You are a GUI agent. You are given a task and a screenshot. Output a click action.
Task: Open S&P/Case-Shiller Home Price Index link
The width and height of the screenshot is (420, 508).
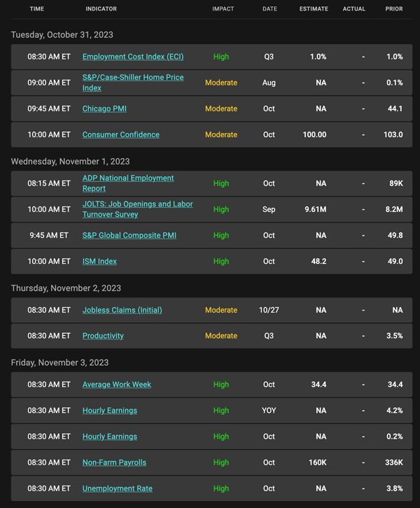click(x=133, y=83)
